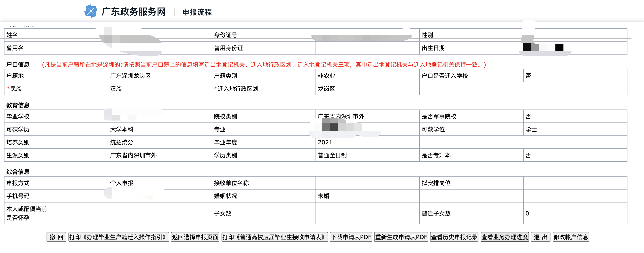The image size is (644, 253).
Task: Select the 龙岗区 administrative division value
Action: (x=326, y=89)
